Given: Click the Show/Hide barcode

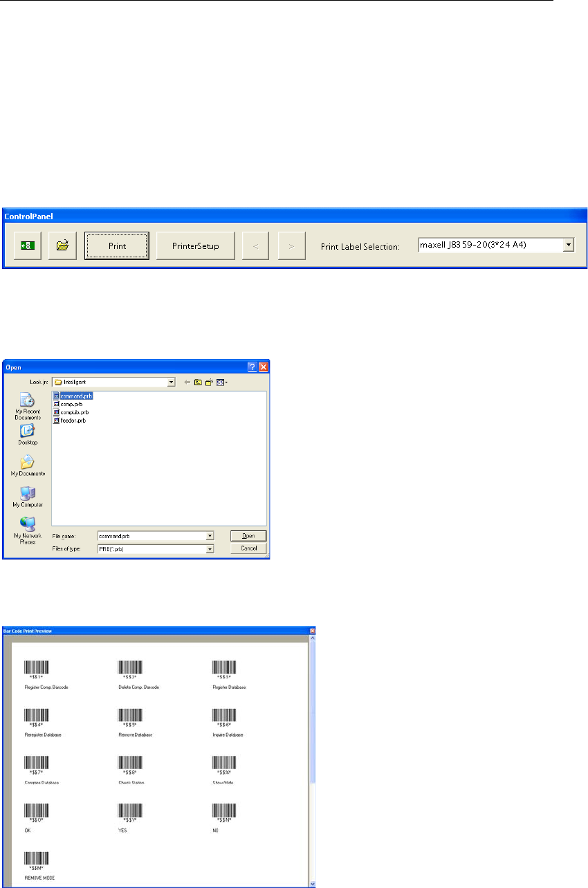Looking at the screenshot, I should click(224, 763).
